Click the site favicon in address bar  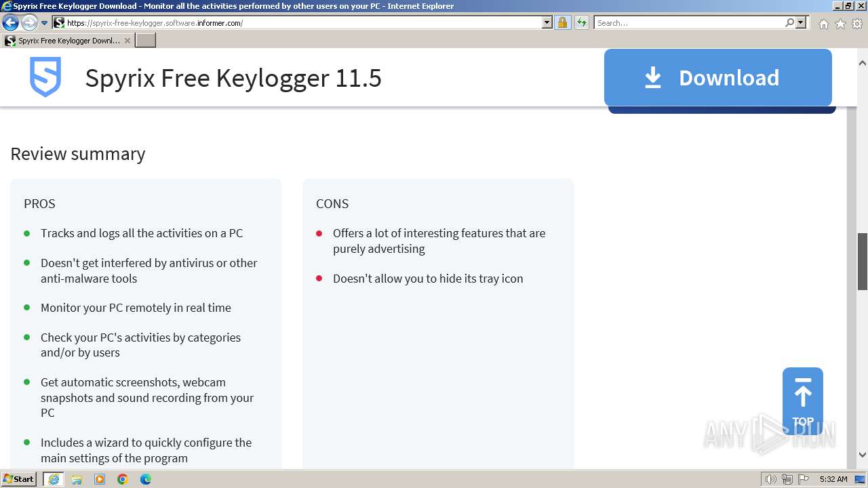pos(59,23)
